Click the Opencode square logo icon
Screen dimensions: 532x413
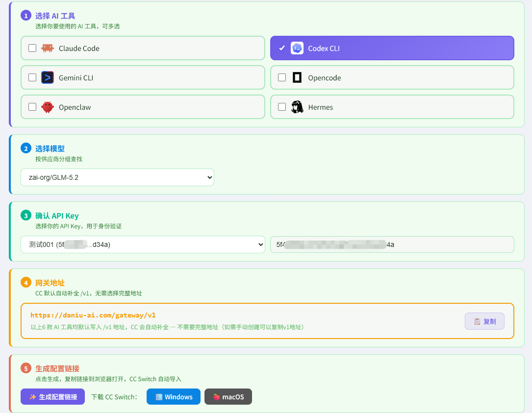(297, 77)
